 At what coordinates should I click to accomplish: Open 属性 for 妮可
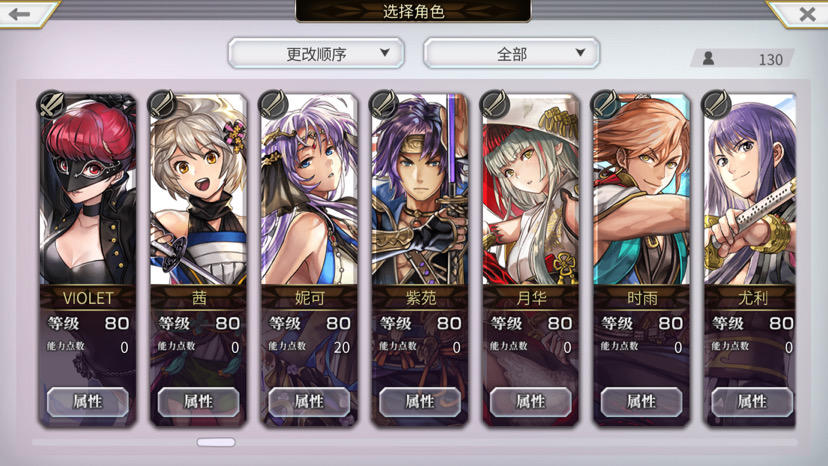point(309,402)
